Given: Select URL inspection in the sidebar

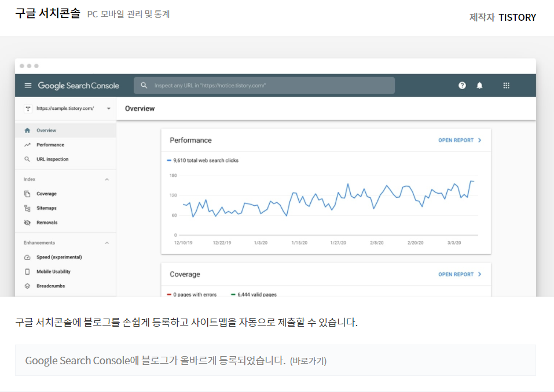Looking at the screenshot, I should tap(65, 160).
